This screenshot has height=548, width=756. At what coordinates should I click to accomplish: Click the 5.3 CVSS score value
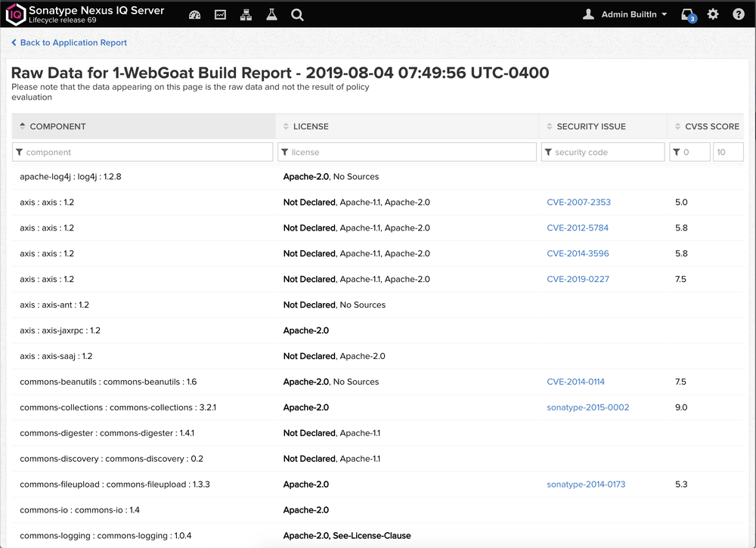[x=681, y=484]
